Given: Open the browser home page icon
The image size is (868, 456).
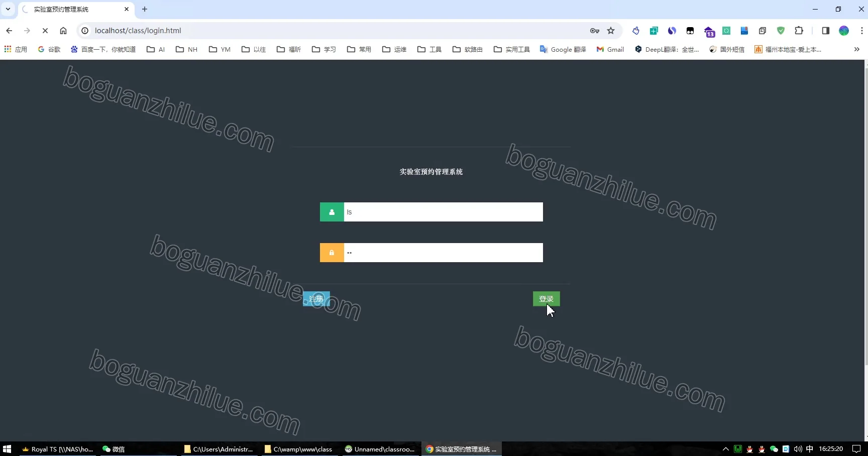Looking at the screenshot, I should 63,31.
